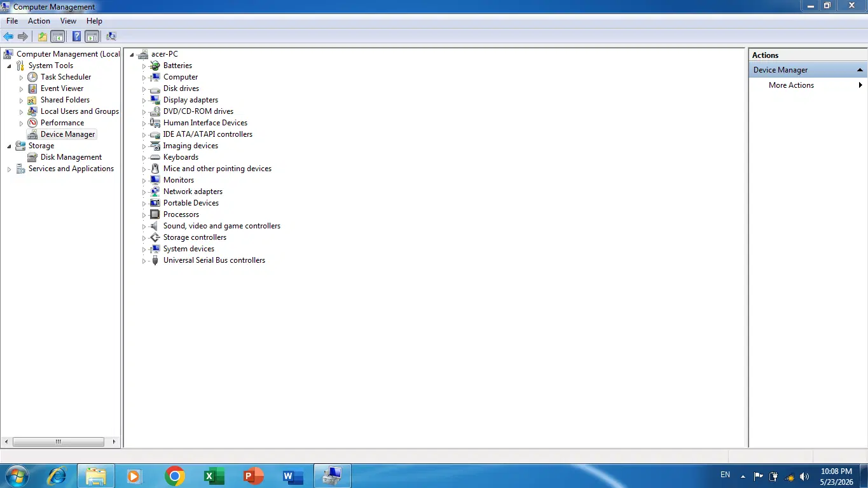868x488 pixels.
Task: Collapse the Storage tree node
Action: (x=9, y=146)
